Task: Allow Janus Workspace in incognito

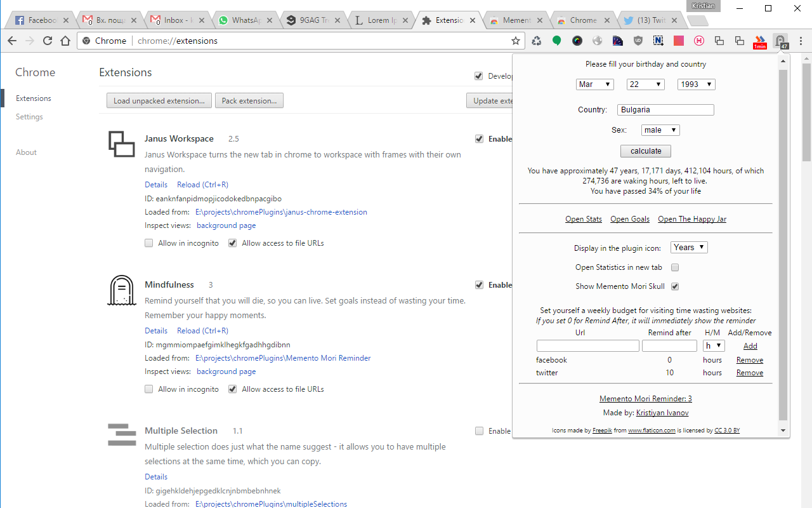Action: pyautogui.click(x=148, y=243)
